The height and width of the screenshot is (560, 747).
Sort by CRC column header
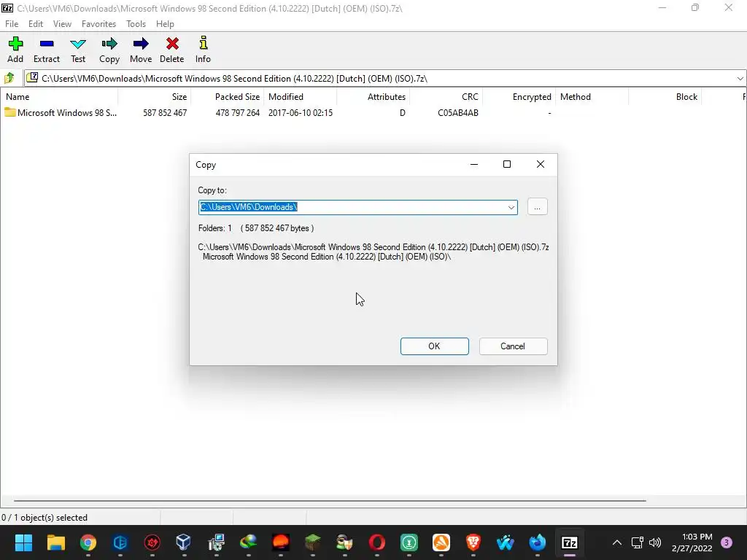tap(446, 97)
